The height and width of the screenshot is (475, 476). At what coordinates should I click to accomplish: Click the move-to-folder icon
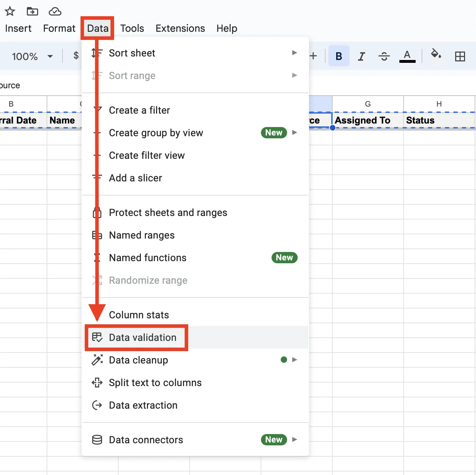[x=32, y=12]
